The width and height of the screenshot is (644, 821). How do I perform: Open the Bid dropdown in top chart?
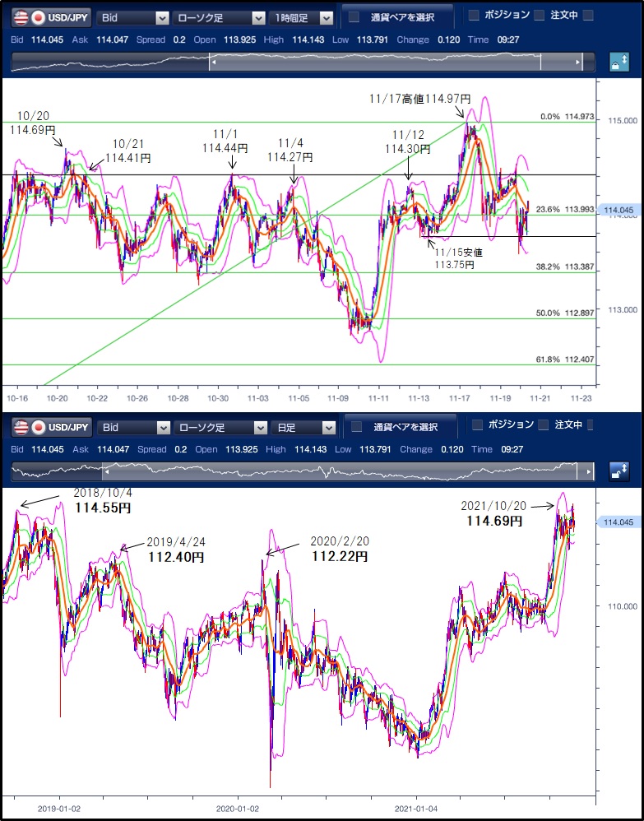[132, 16]
